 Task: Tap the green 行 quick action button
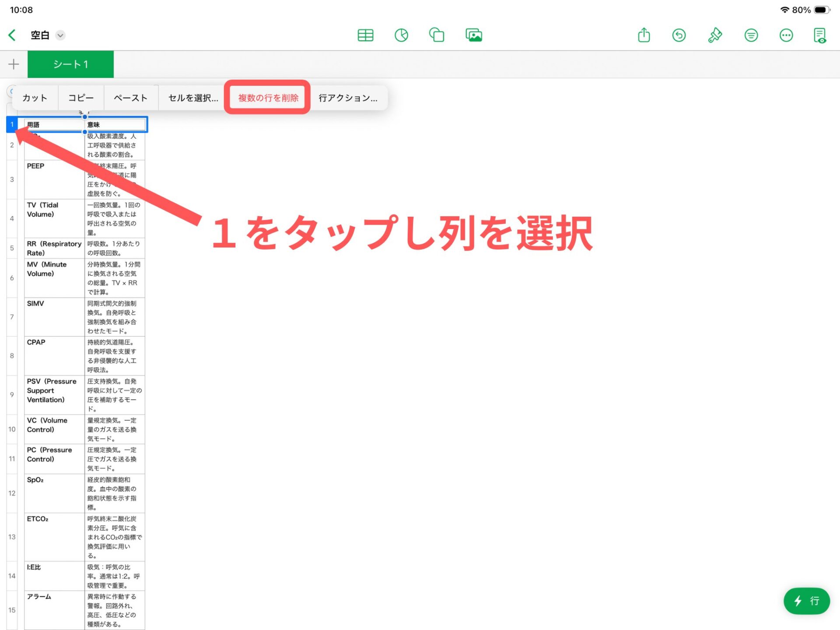806,601
